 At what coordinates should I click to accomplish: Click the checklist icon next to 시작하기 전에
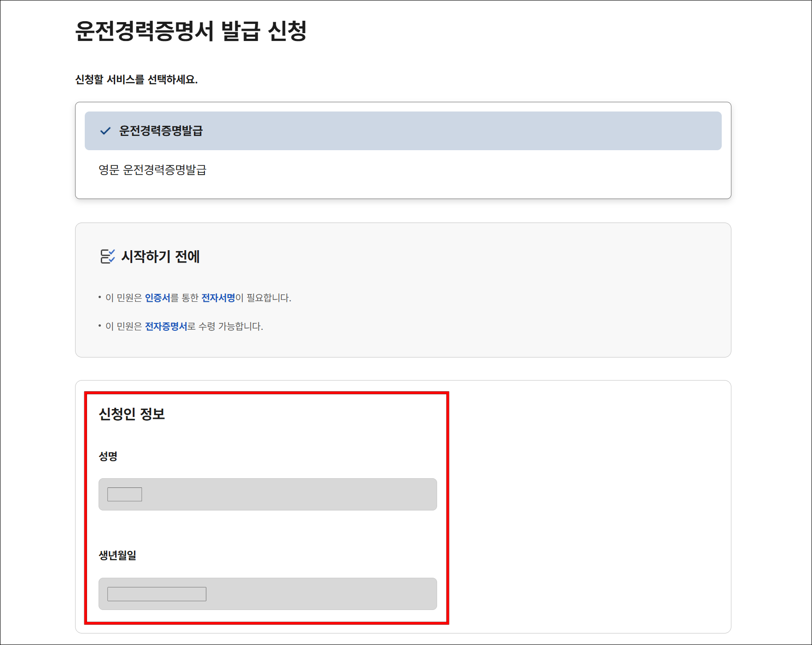(108, 256)
